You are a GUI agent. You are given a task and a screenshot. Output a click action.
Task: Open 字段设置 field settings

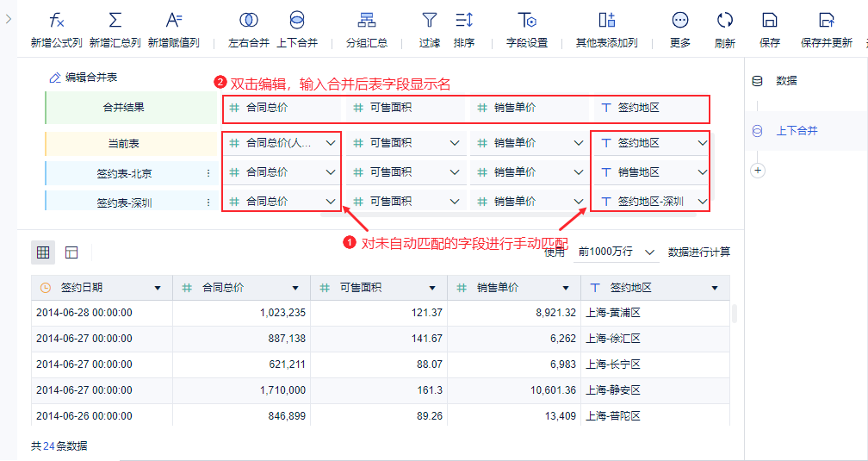coord(527,21)
